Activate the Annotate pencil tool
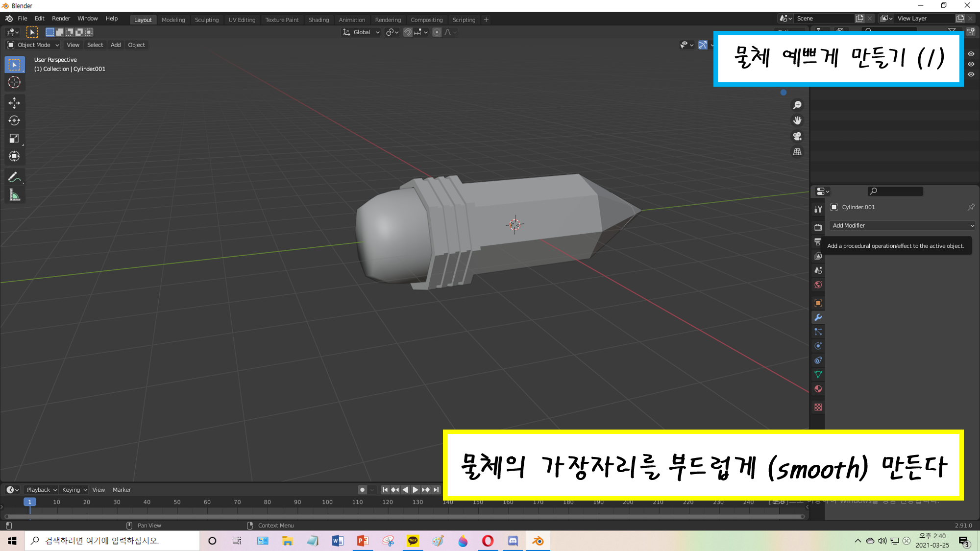The image size is (980, 551). tap(14, 177)
